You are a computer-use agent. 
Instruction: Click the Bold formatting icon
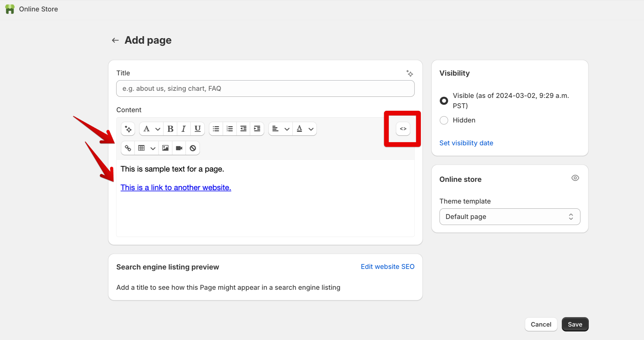170,129
